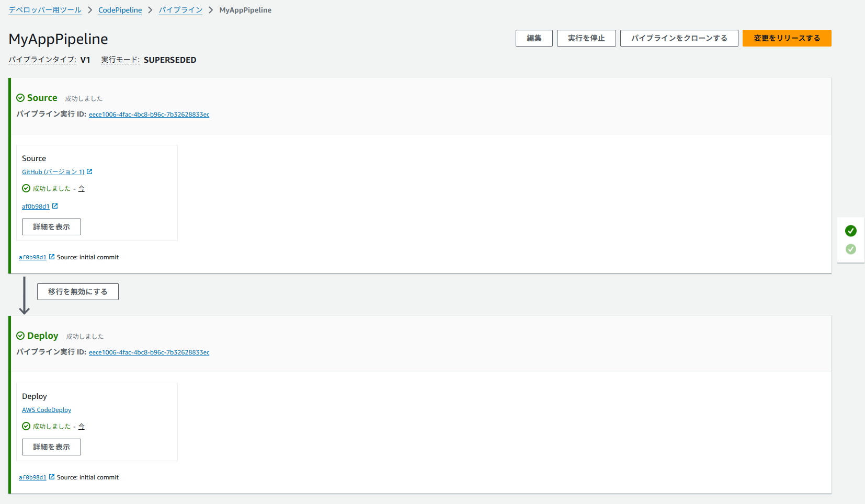The height and width of the screenshot is (504, 865).
Task: Click the 今 timestamp link in the Deploy card
Action: tap(82, 427)
